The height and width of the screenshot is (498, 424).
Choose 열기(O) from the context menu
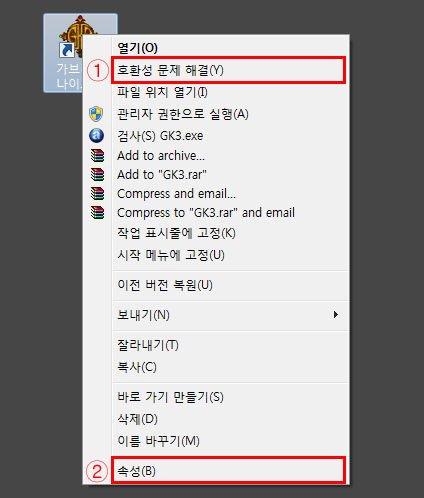231,48
